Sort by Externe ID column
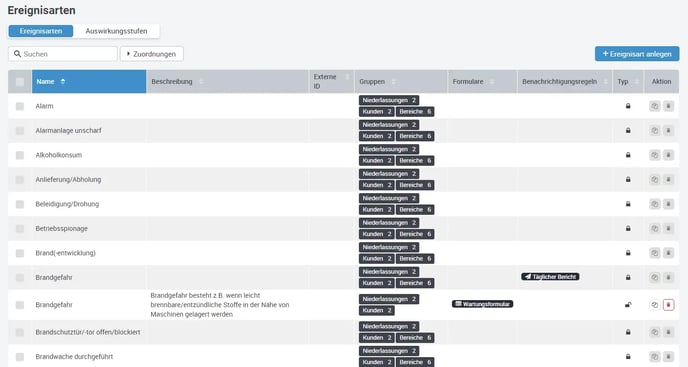This screenshot has width=688, height=367. click(x=332, y=82)
